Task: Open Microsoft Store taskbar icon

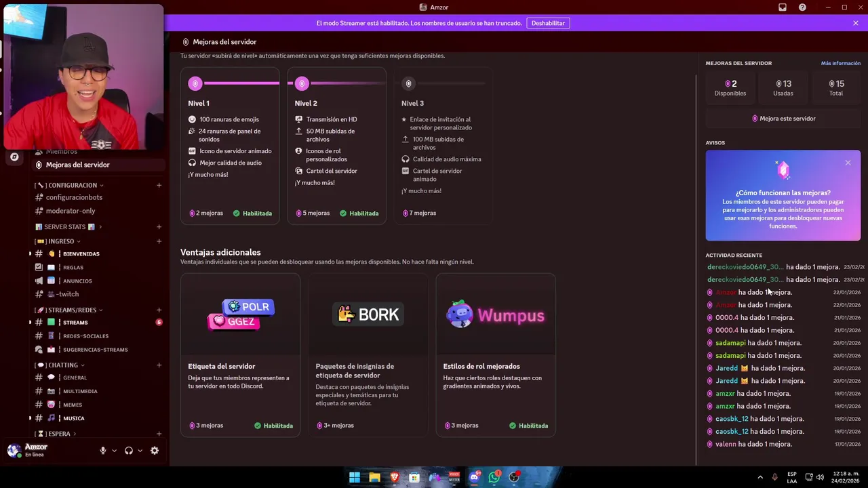Action: tap(414, 477)
